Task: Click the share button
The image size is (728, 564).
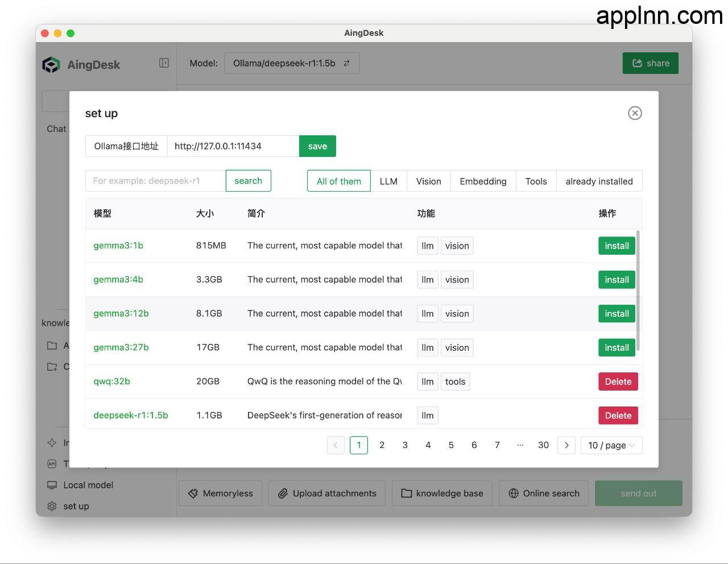Action: click(651, 63)
